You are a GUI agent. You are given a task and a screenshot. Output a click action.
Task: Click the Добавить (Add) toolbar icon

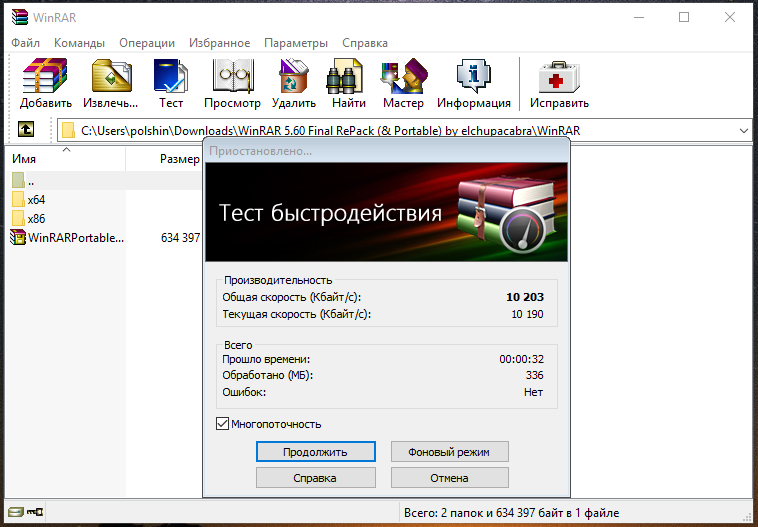click(45, 76)
